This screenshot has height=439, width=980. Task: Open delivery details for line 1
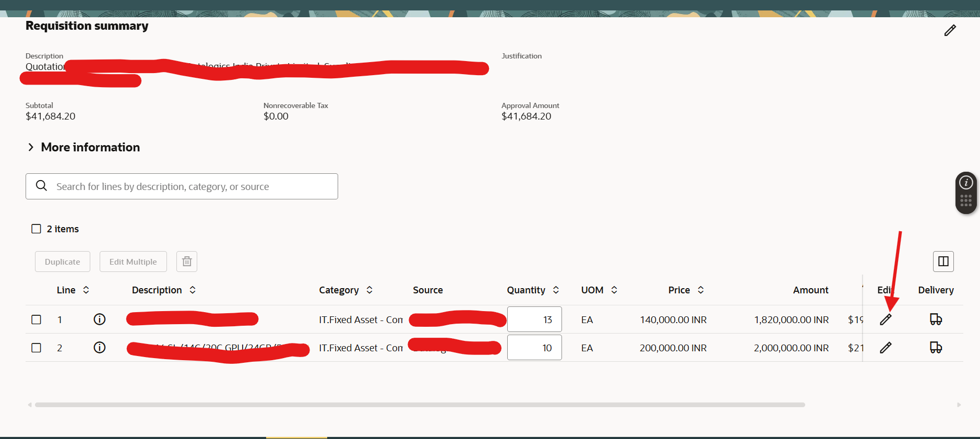[936, 319]
